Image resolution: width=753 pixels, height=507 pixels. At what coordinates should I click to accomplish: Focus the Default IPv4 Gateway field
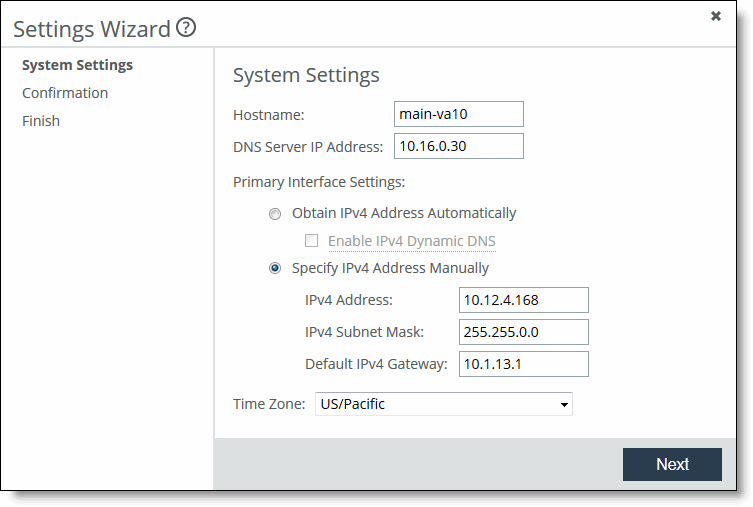click(523, 364)
